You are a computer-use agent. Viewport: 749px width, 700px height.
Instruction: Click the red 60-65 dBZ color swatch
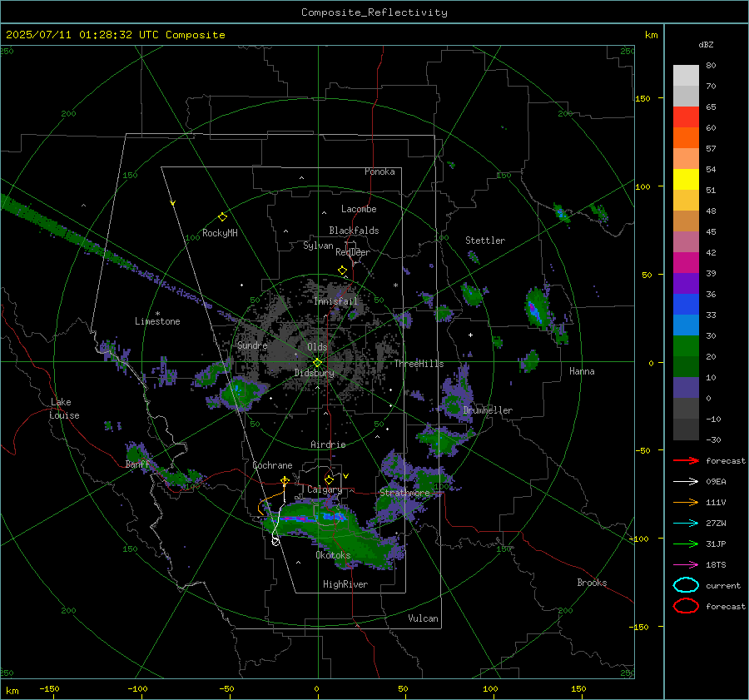[686, 117]
